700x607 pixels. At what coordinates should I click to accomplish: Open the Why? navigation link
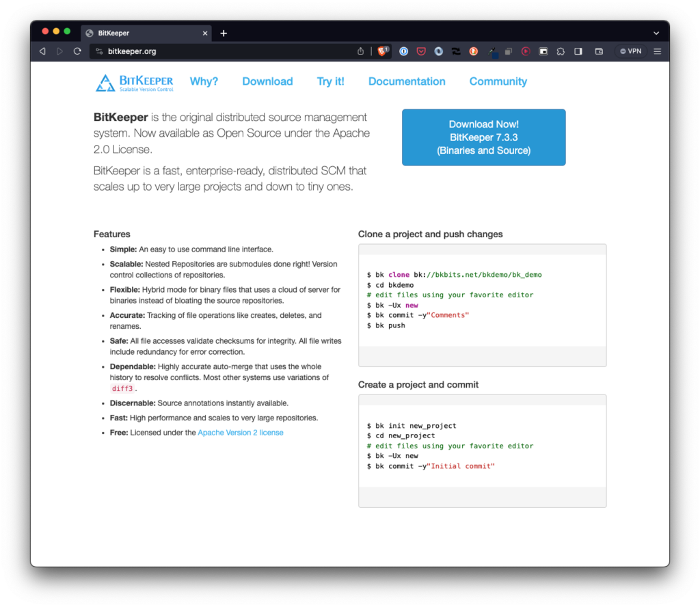pyautogui.click(x=204, y=81)
